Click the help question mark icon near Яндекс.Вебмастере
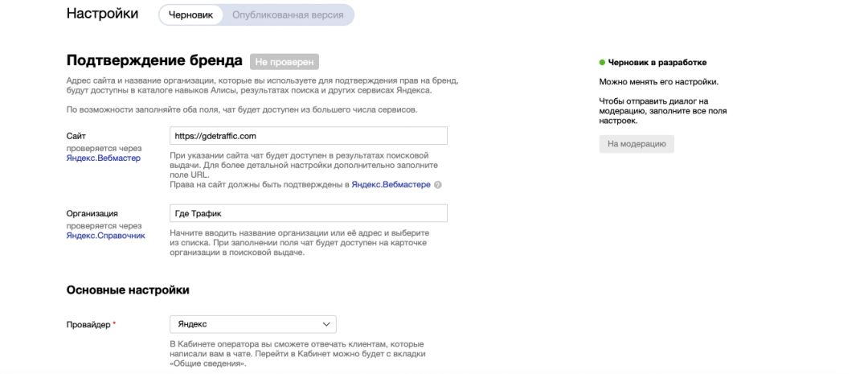Image resolution: width=868 pixels, height=374 pixels. pyautogui.click(x=438, y=185)
